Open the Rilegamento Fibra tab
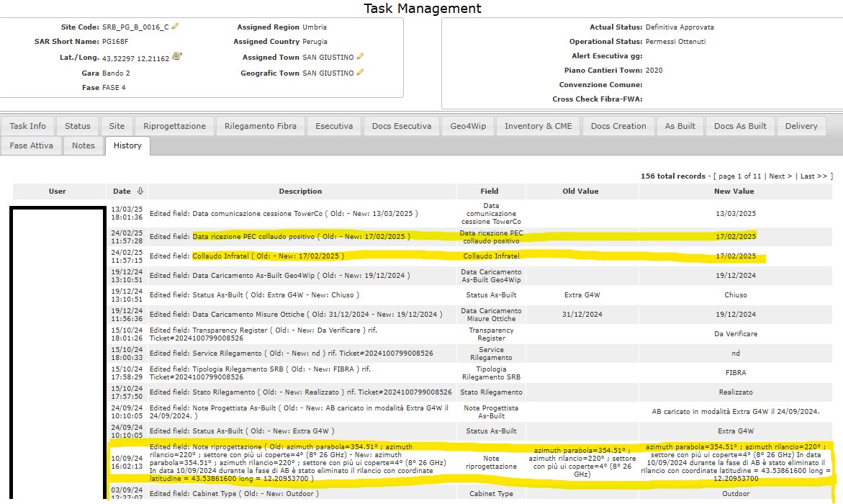The width and height of the screenshot is (843, 504). (261, 126)
